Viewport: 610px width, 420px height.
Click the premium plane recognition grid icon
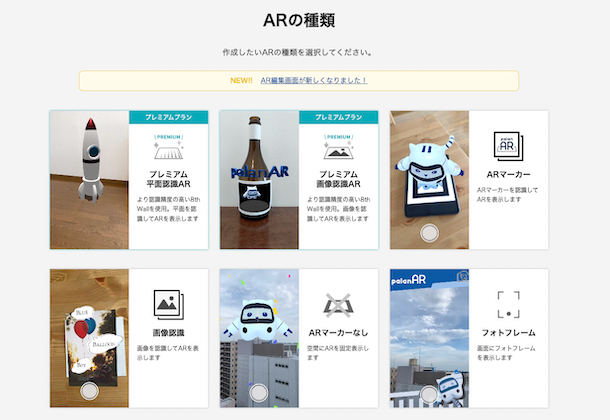pos(168,147)
